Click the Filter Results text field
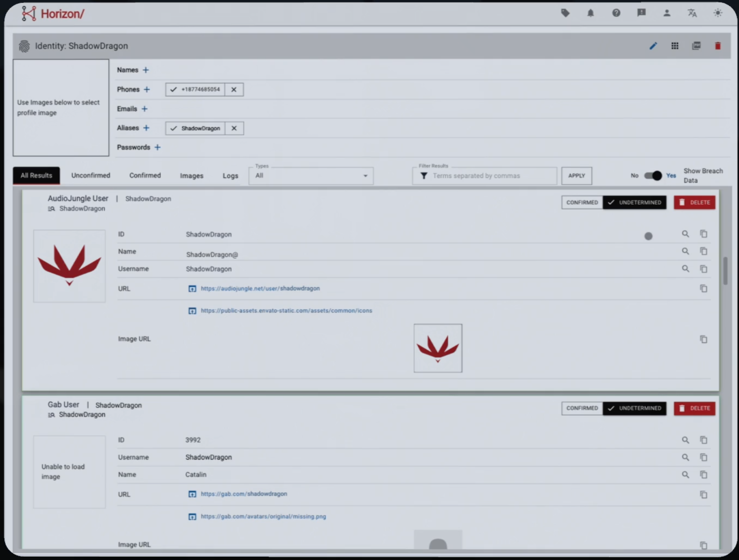The width and height of the screenshot is (739, 560). 490,176
